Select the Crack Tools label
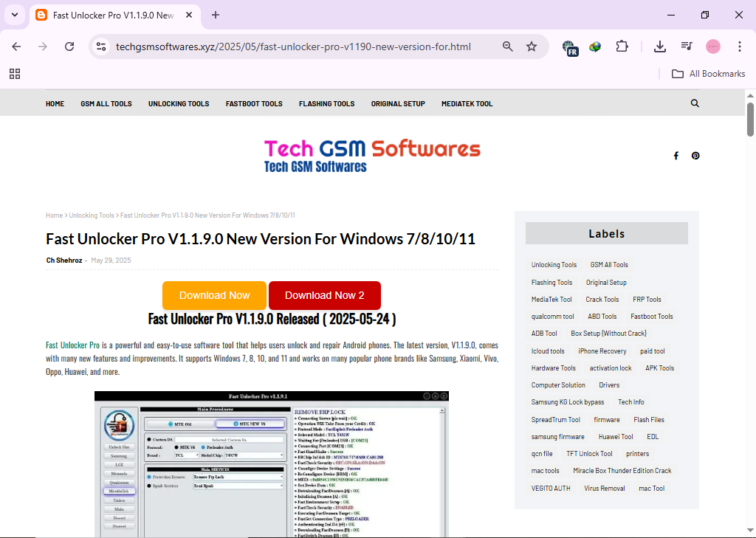Image resolution: width=756 pixels, height=538 pixels. pos(602,300)
